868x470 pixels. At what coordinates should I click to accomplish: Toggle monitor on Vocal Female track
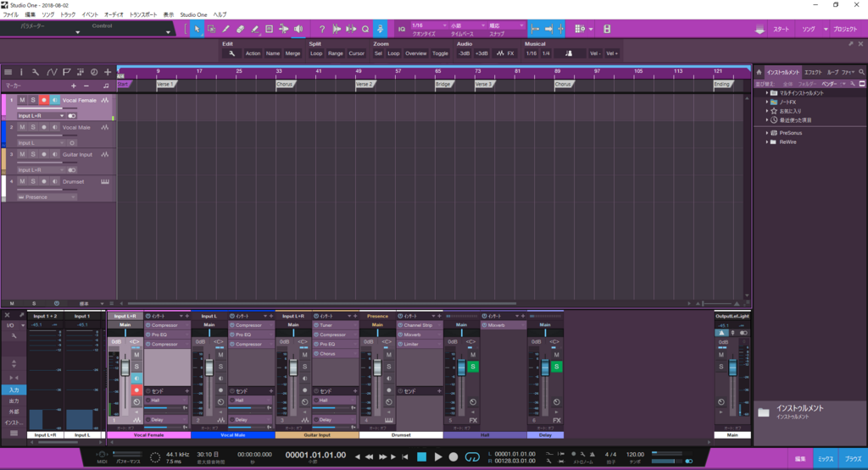pyautogui.click(x=55, y=100)
